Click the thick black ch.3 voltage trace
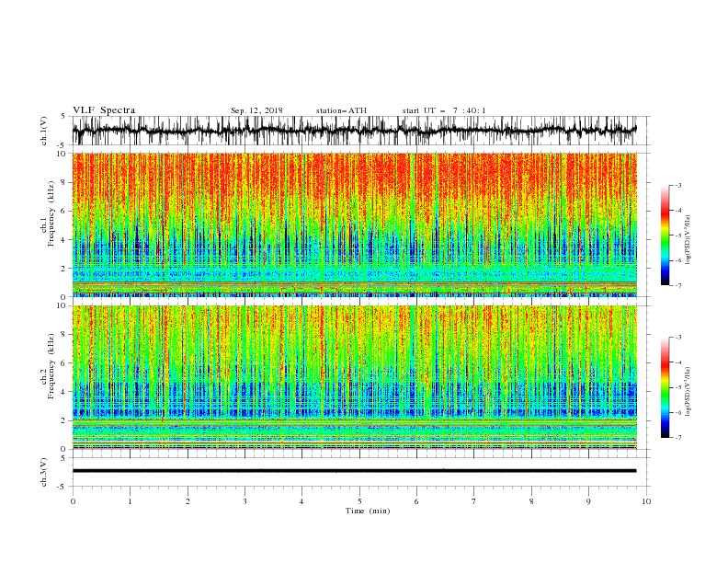Viewport: 728px width, 563px height. [354, 471]
